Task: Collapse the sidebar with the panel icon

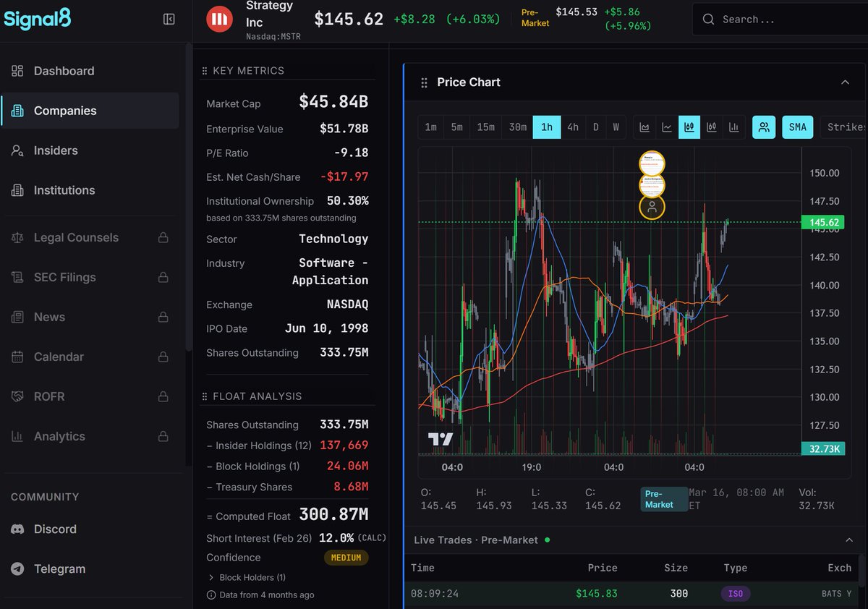Action: [x=169, y=20]
